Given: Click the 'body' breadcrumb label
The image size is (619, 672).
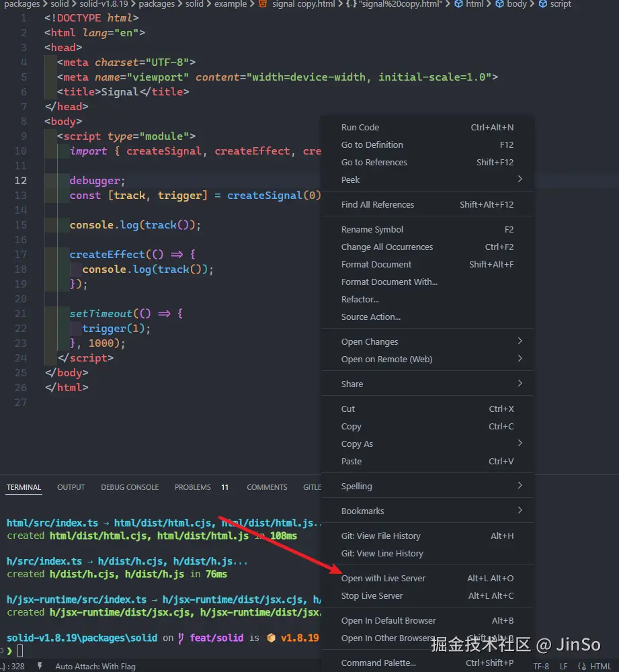Looking at the screenshot, I should [x=517, y=4].
